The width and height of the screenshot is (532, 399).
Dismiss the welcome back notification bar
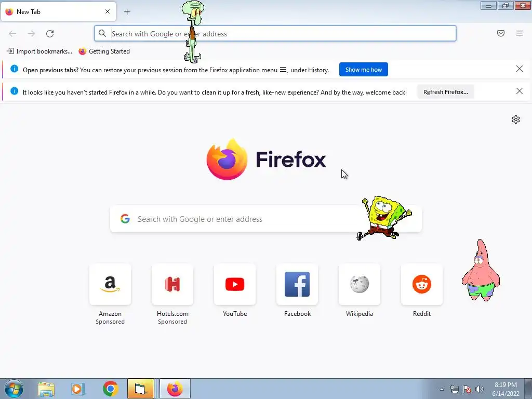520,91
